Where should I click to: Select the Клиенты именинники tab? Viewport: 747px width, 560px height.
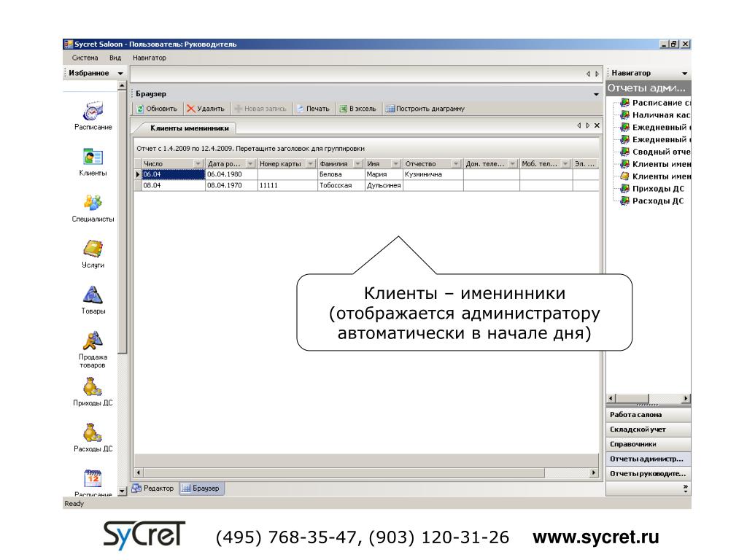189,128
